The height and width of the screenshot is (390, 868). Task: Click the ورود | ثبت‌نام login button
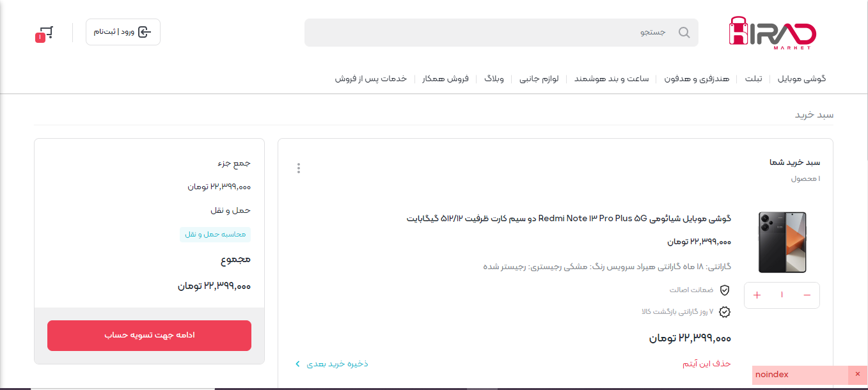(x=123, y=32)
